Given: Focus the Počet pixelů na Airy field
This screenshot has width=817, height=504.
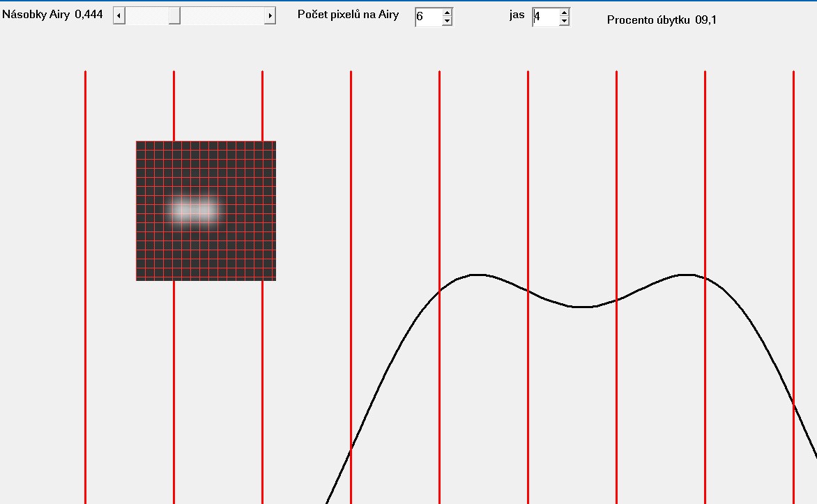Looking at the screenshot, I should 428,17.
